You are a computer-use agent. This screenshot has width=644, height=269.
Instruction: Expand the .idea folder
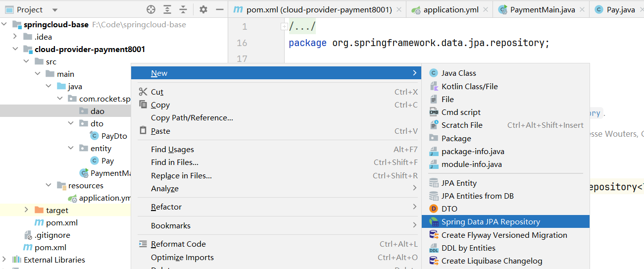(15, 37)
